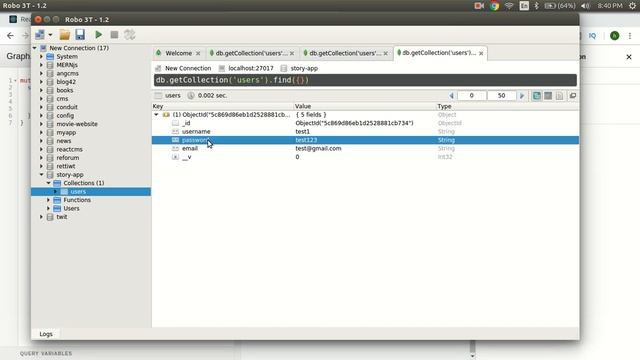640x360 pixels.
Task: Expand the books database
Action: pos(42,90)
